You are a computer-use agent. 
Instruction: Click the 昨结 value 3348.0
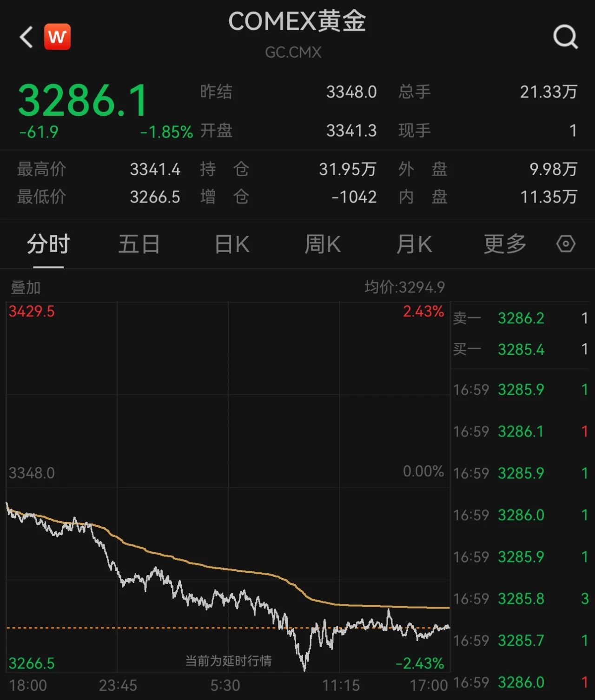pyautogui.click(x=351, y=92)
